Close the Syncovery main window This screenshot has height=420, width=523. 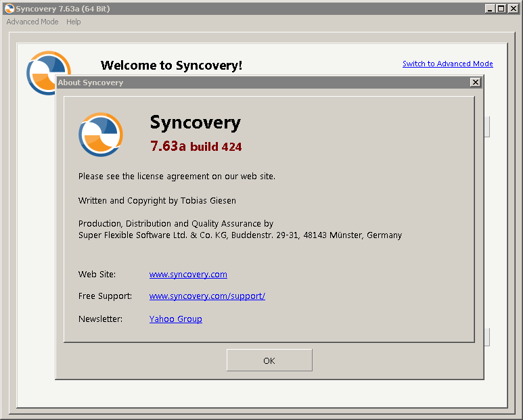(514, 9)
